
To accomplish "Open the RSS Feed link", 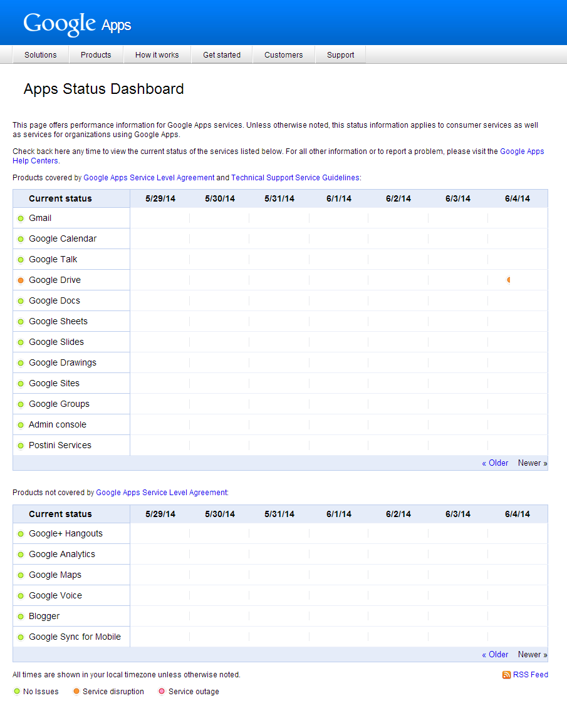I will point(530,675).
